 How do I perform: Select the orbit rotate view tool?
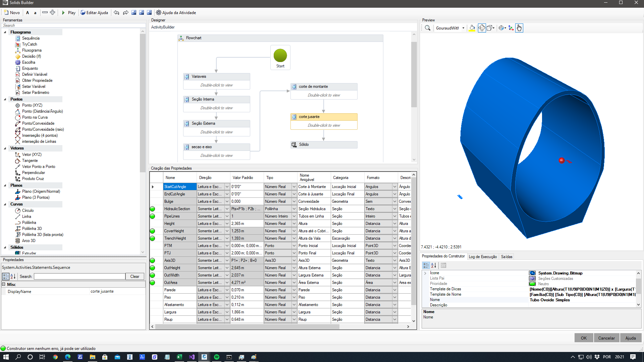pyautogui.click(x=482, y=28)
